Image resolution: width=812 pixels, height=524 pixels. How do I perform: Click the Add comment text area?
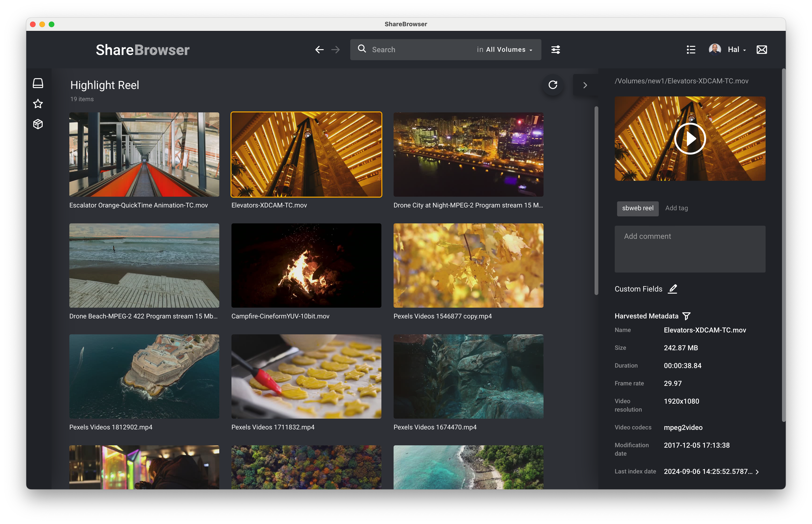click(x=690, y=249)
